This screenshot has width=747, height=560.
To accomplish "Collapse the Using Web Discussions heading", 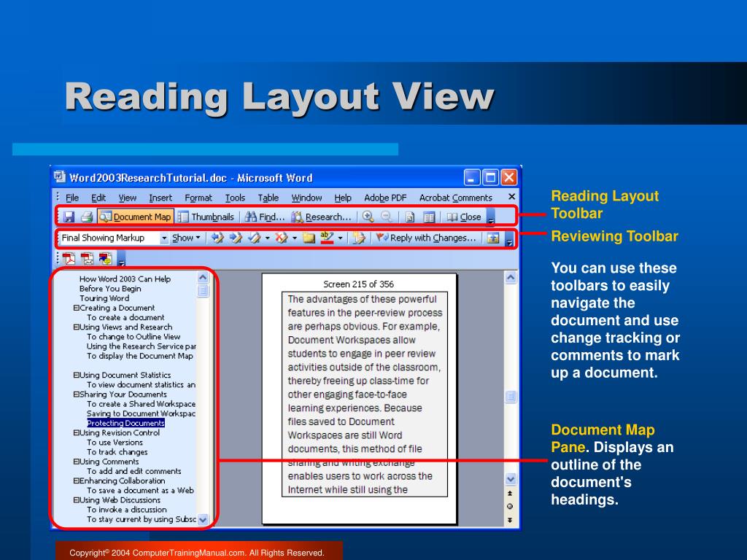I will coord(76,500).
